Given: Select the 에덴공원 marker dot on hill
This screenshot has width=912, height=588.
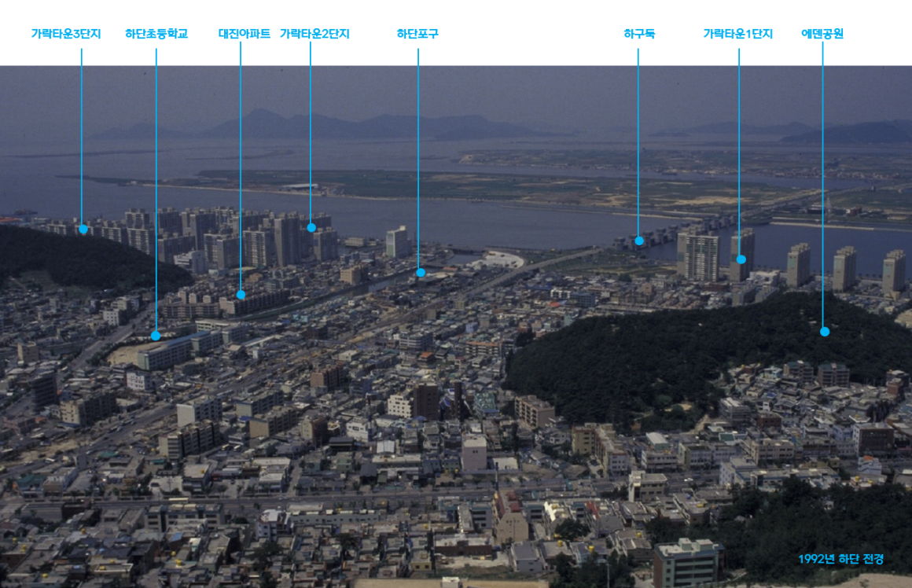Looking at the screenshot, I should coord(824,332).
